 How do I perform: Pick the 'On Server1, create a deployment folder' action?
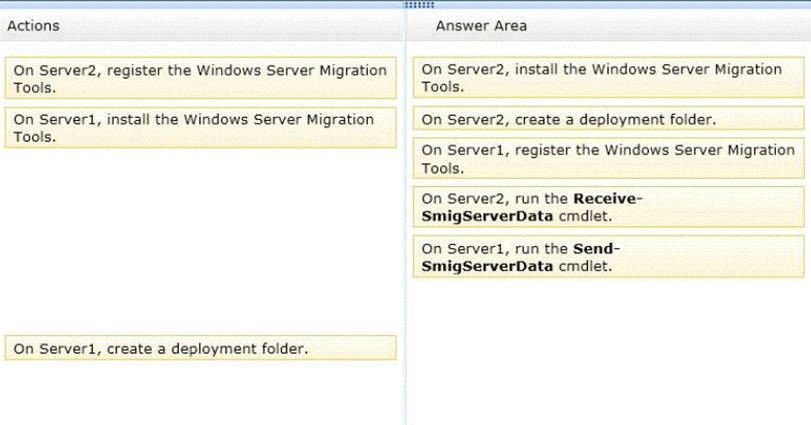(x=200, y=348)
